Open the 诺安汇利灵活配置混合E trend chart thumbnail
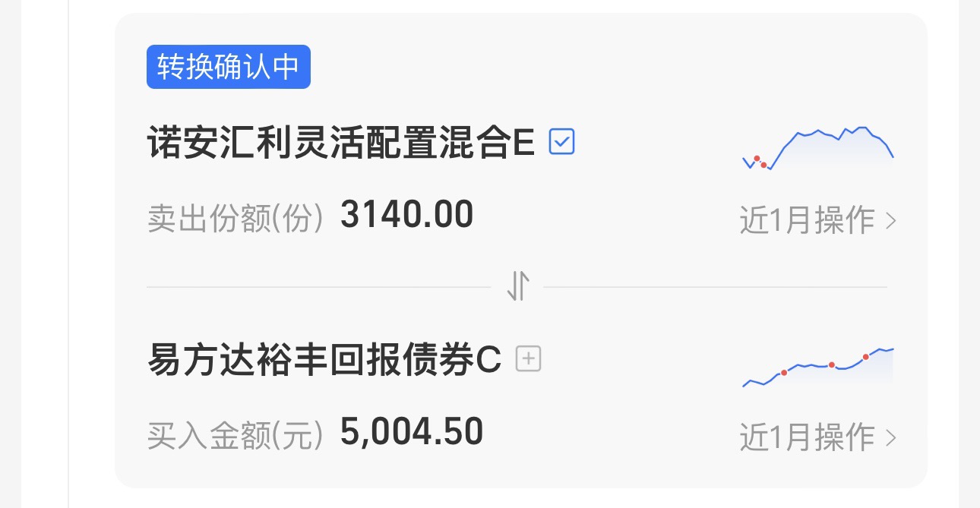The width and height of the screenshot is (980, 508). [818, 148]
